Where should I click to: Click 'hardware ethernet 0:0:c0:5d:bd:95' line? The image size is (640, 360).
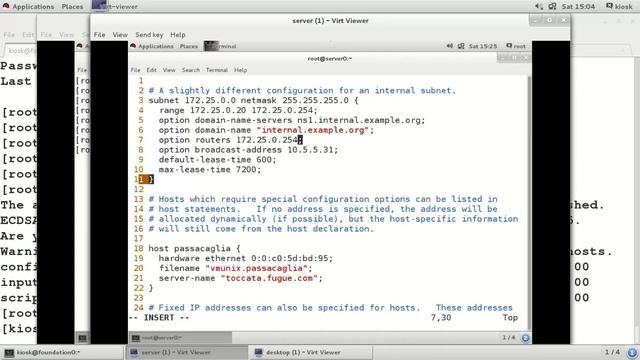[246, 258]
